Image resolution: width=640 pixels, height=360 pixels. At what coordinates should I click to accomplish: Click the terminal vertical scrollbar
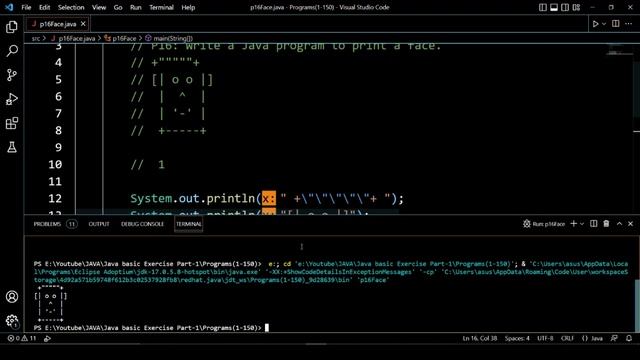click(x=637, y=306)
